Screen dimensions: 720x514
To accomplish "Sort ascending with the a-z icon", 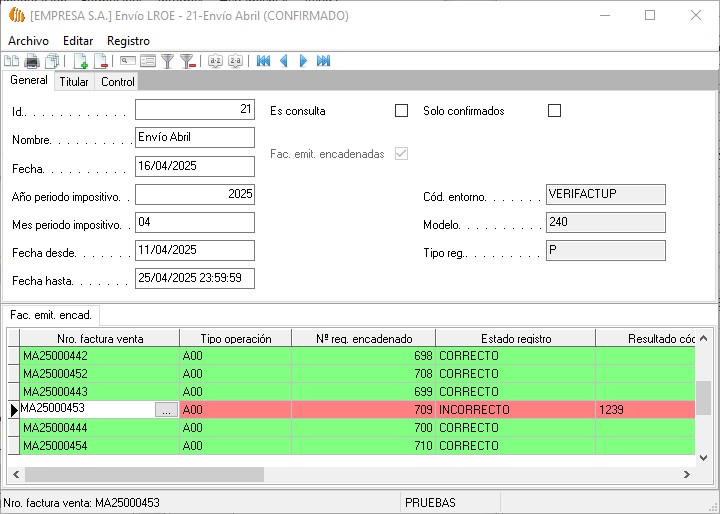I will tap(215, 61).
